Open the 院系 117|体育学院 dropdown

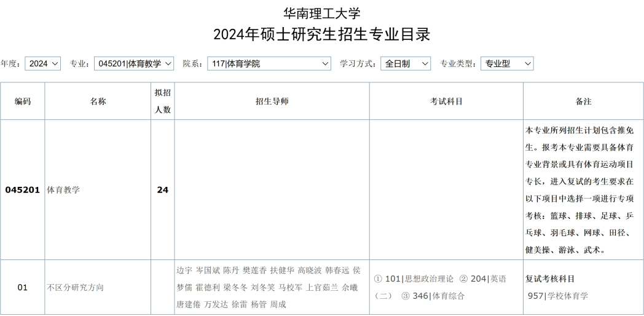pos(269,64)
